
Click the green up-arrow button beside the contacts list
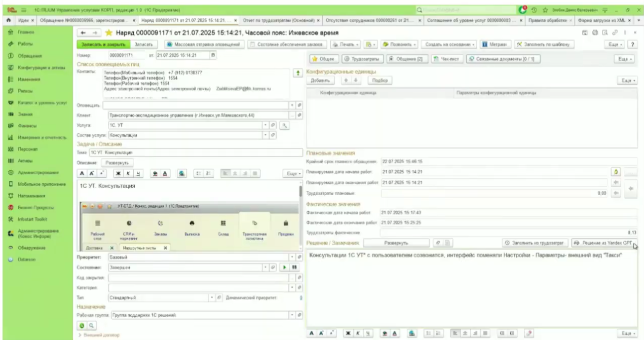point(299,73)
